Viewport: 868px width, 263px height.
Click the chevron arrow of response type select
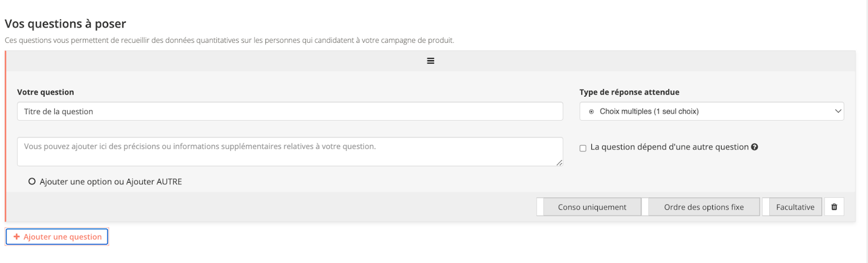(x=838, y=111)
